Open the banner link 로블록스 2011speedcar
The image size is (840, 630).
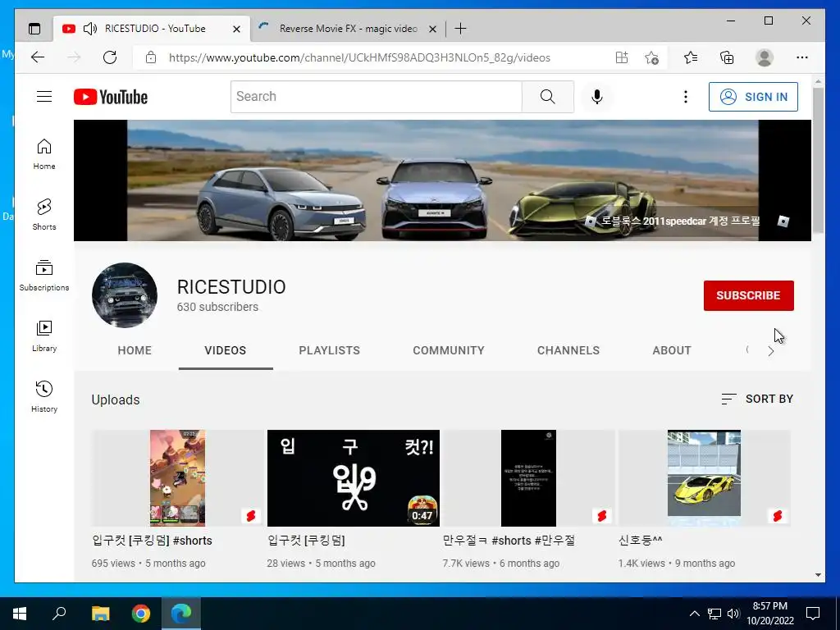[x=673, y=221]
